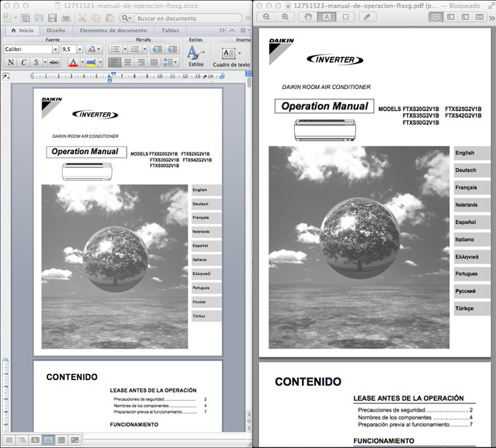This screenshot has width=496, height=448.
Task: Open ribbon settings gear menu
Action: [244, 31]
